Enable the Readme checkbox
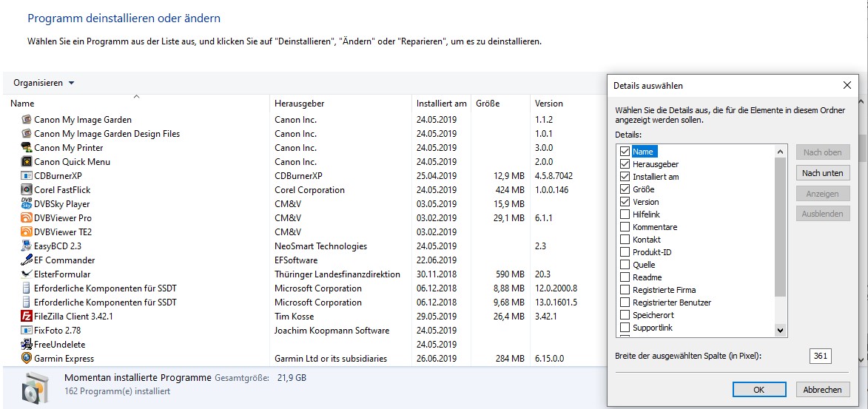The width and height of the screenshot is (868, 409). [625, 277]
